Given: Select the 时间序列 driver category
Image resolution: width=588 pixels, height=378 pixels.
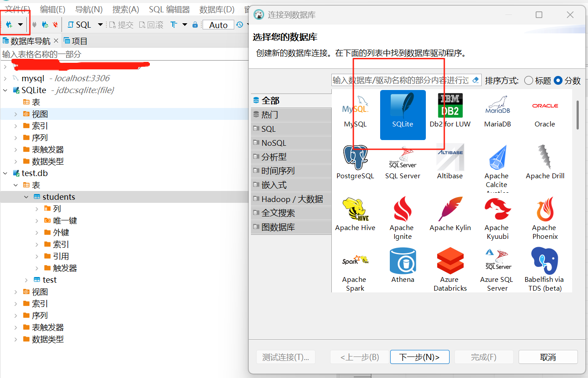Looking at the screenshot, I should point(291,171).
